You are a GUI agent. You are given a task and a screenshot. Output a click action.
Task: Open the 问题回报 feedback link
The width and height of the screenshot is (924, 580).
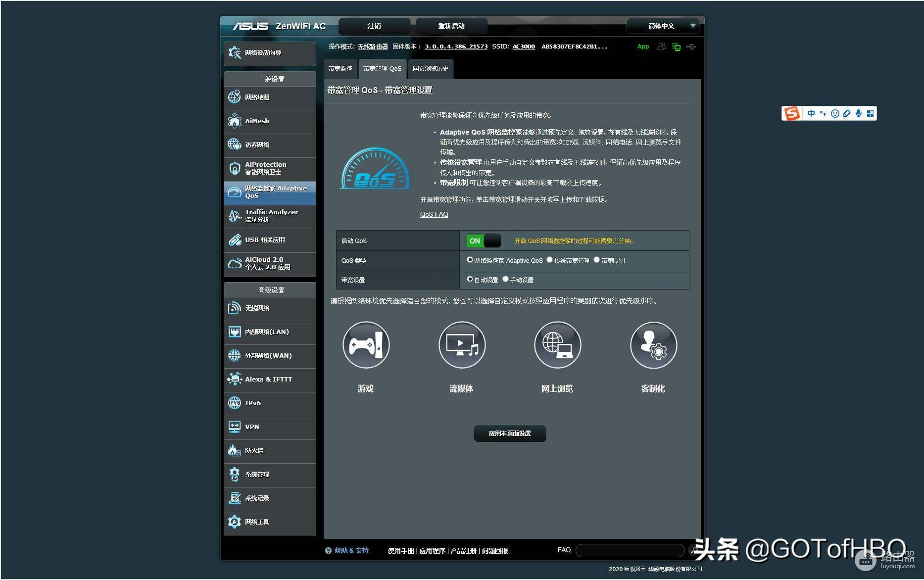click(x=495, y=551)
